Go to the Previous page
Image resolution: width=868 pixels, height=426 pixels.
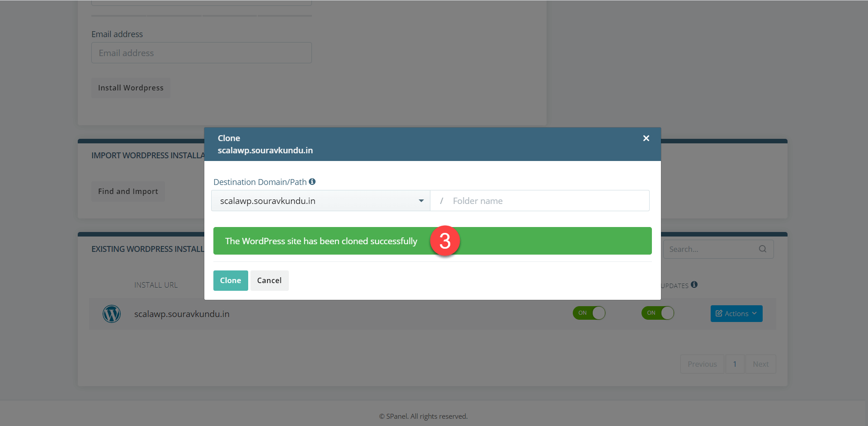(x=702, y=364)
